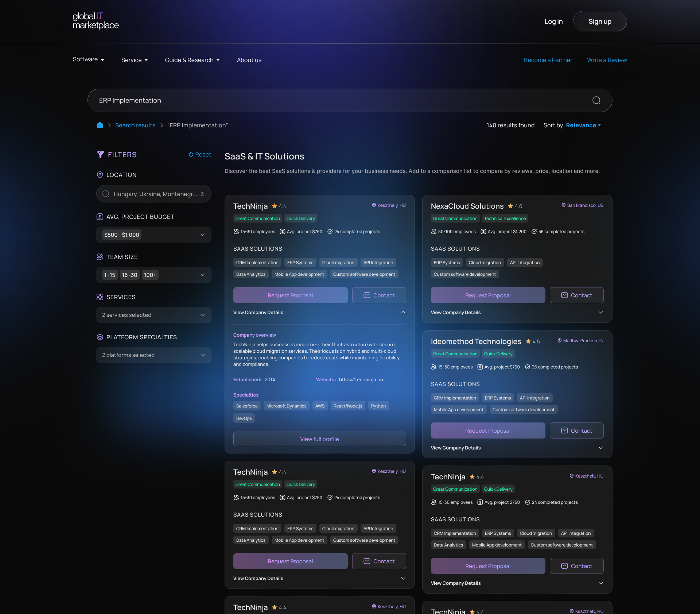Click the global IT marketplace logo
This screenshot has width=700, height=614.
click(x=96, y=21)
